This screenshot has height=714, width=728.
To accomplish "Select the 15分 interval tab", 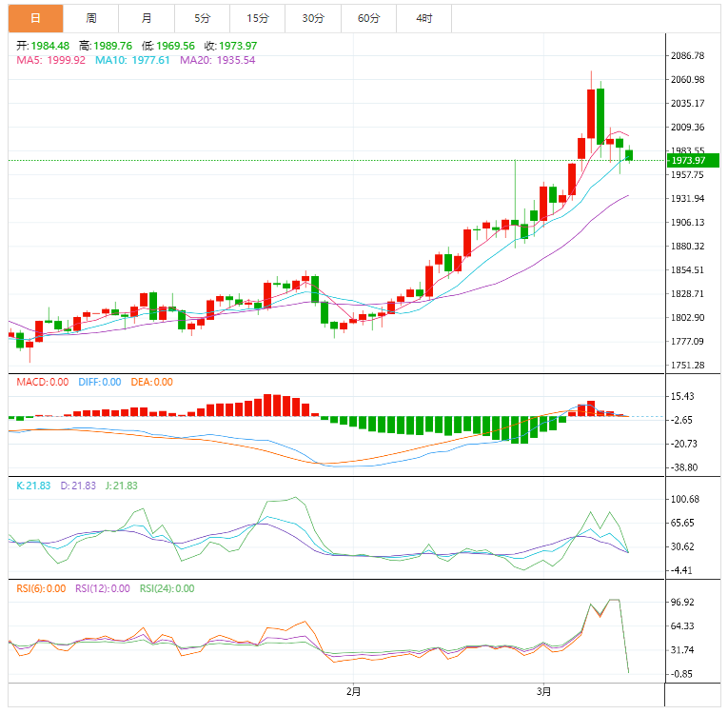I will 257,18.
